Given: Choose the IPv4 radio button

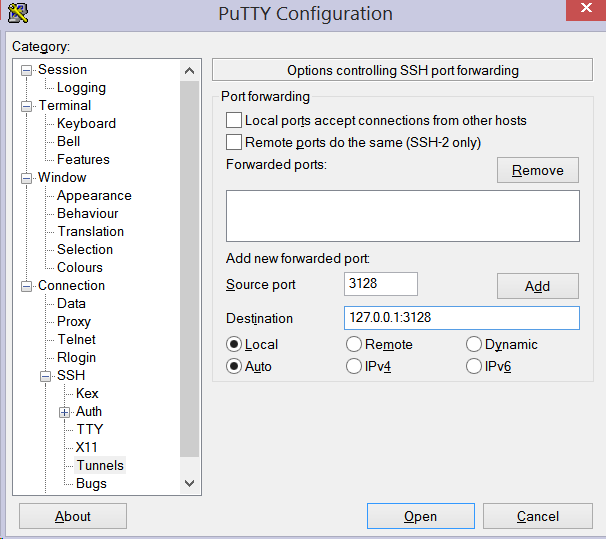Looking at the screenshot, I should coord(354,366).
